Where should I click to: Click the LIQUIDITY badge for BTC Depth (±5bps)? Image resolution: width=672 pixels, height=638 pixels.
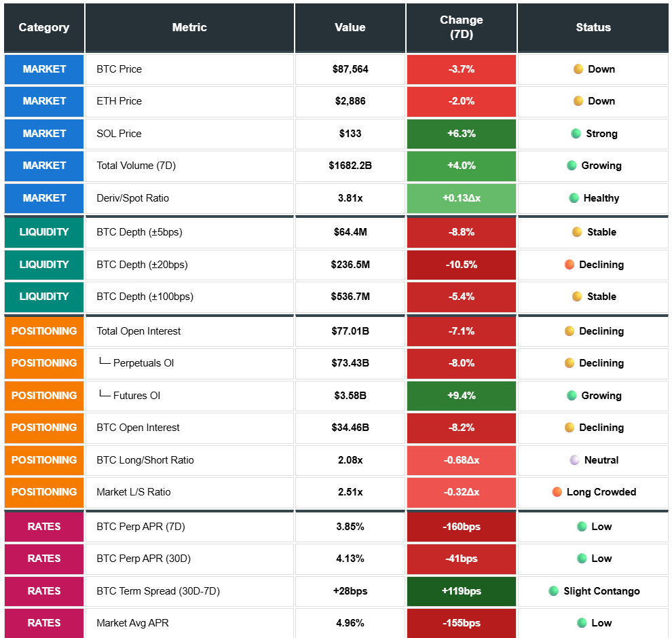44,232
